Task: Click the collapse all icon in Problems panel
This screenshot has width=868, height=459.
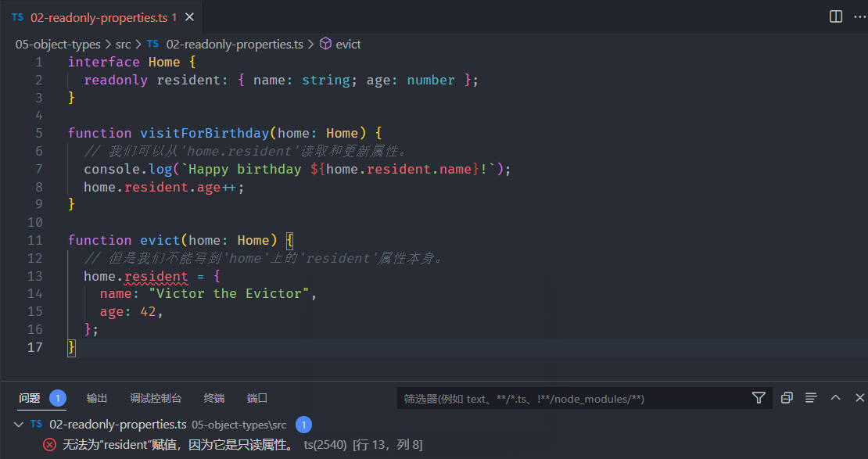Action: (x=787, y=397)
